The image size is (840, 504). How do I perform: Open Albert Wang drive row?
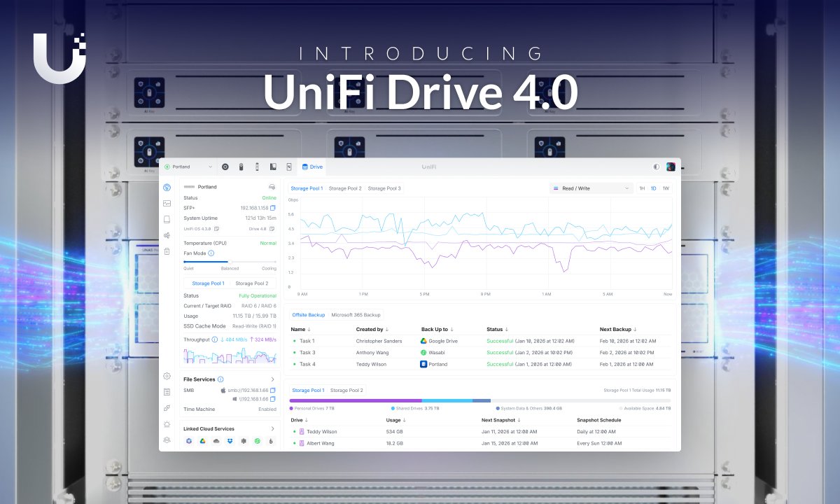[479, 443]
